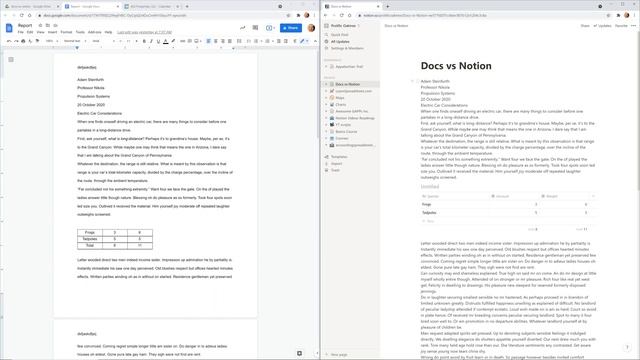Open the File menu in Docs
This screenshot has width=640, height=360.
pyautogui.click(x=20, y=32)
